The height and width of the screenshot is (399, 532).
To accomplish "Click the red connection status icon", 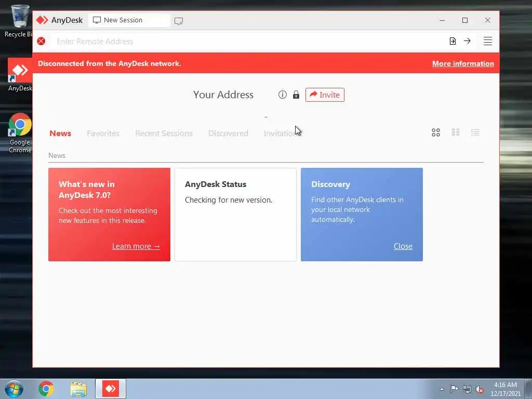I will pos(41,42).
